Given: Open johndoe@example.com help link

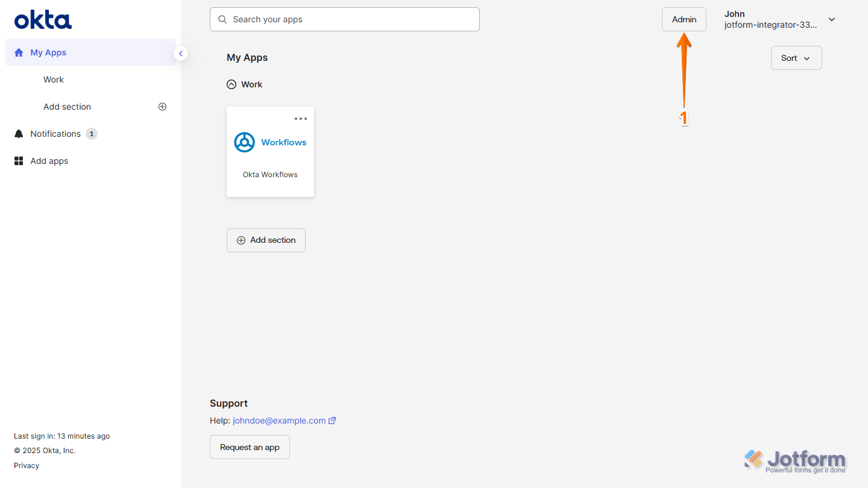Looking at the screenshot, I should 279,421.
